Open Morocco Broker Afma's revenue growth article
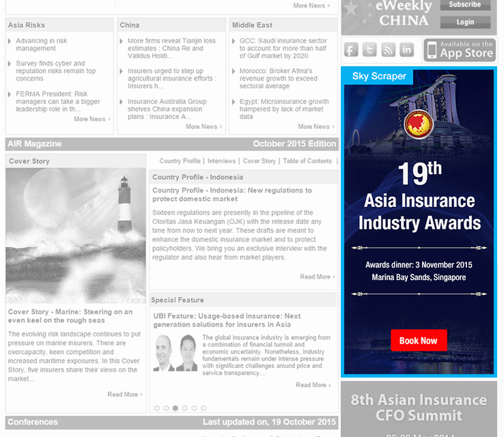Image resolution: width=504 pixels, height=437 pixels. tap(279, 79)
